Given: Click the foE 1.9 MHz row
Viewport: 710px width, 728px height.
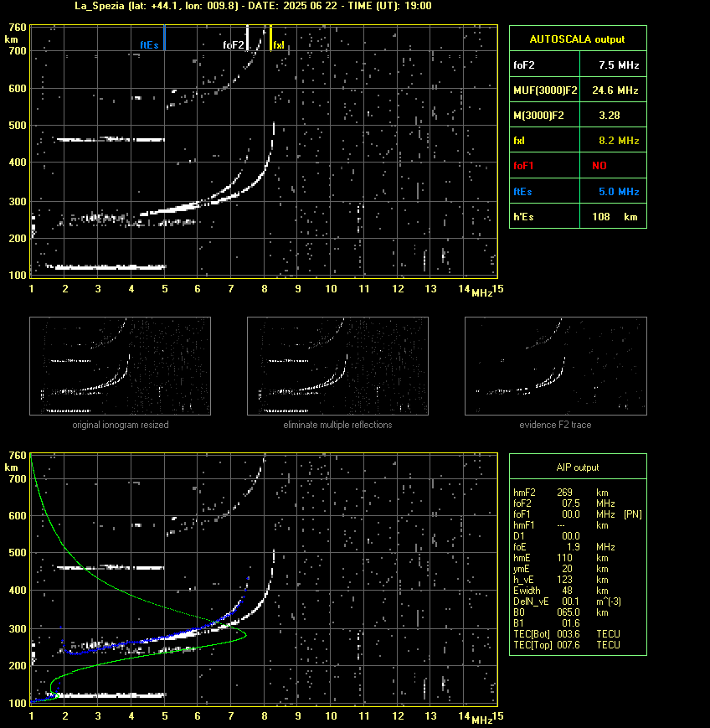Looking at the screenshot, I should [x=564, y=547].
